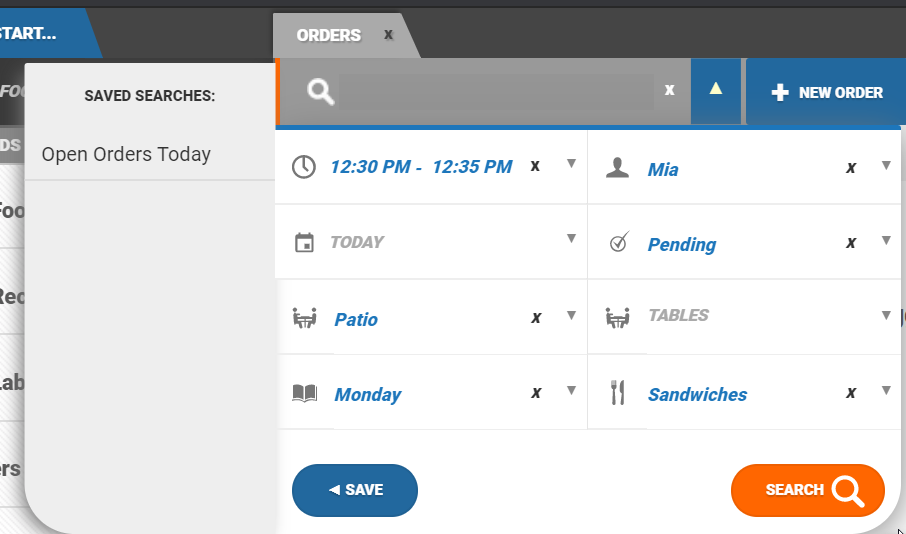906x534 pixels.
Task: Open the TABLES dropdown arrow
Action: (x=886, y=316)
